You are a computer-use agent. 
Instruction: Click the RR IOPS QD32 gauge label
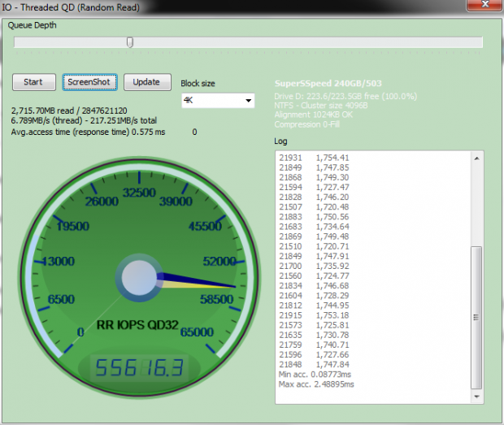[x=137, y=325]
